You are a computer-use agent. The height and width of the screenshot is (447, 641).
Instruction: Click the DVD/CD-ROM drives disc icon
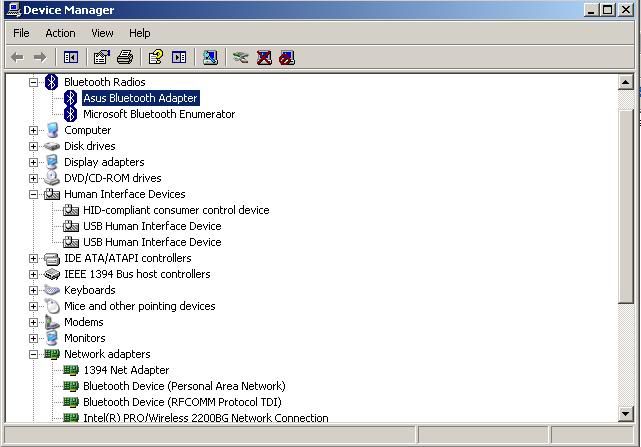52,178
